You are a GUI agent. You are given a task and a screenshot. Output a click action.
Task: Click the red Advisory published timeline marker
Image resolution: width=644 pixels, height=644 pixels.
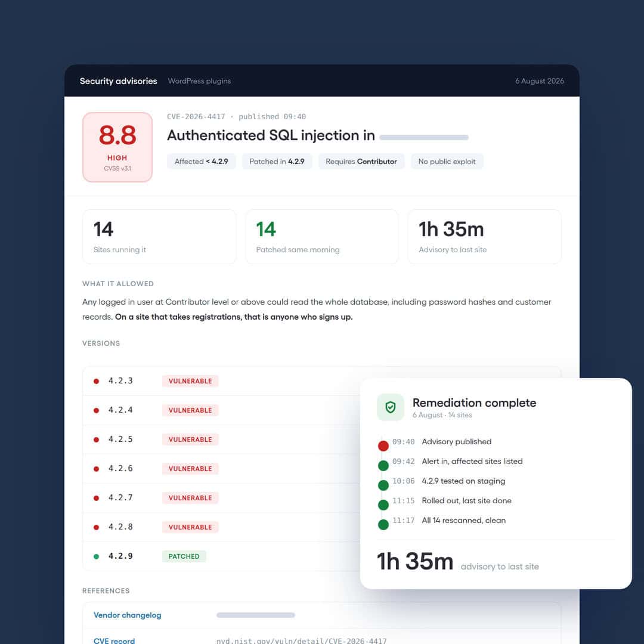[x=383, y=445]
